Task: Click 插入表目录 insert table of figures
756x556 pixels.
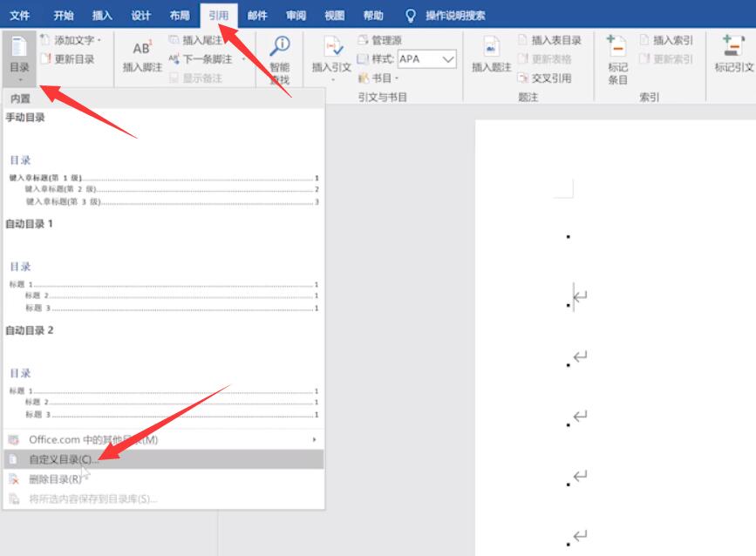Action: (550, 40)
